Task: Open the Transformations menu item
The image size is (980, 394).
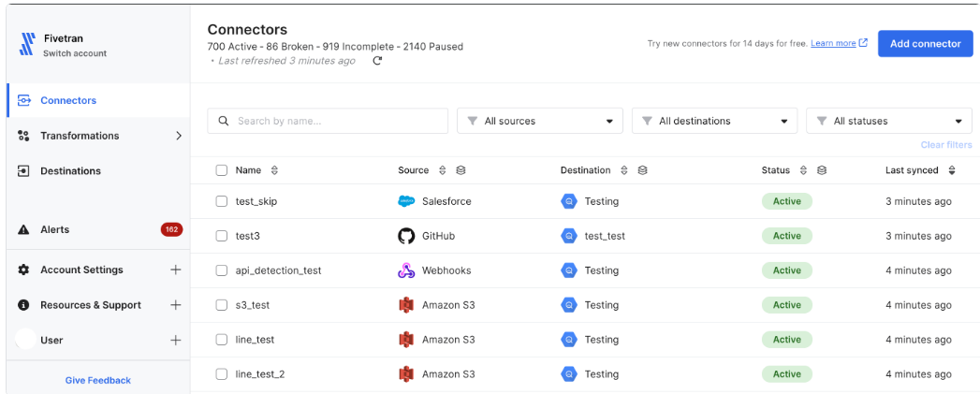Action: point(99,136)
